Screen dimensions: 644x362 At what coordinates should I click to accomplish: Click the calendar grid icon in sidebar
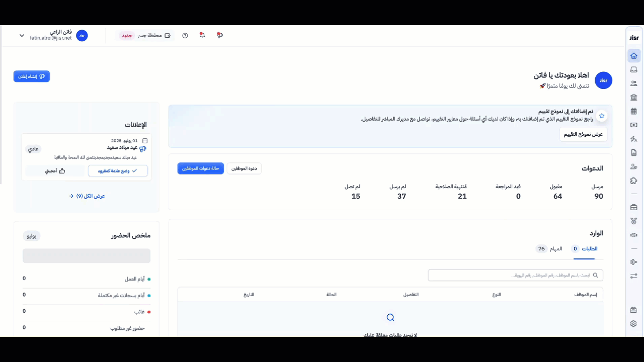coord(633,111)
